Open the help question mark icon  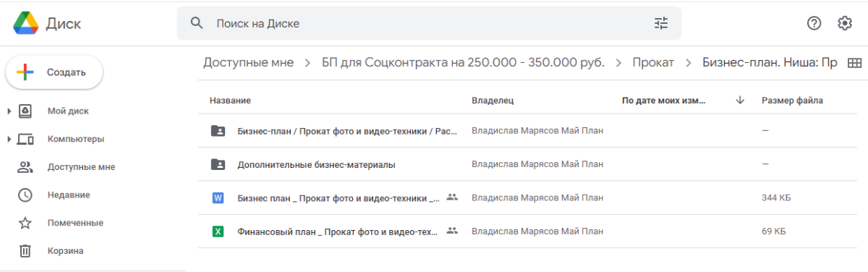tap(814, 23)
